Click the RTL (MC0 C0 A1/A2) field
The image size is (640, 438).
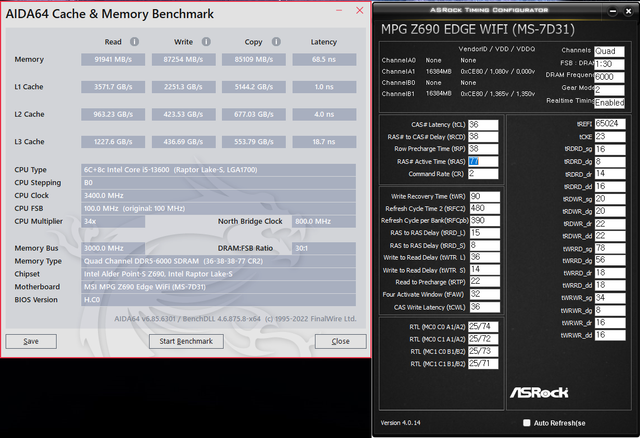pyautogui.click(x=483, y=327)
